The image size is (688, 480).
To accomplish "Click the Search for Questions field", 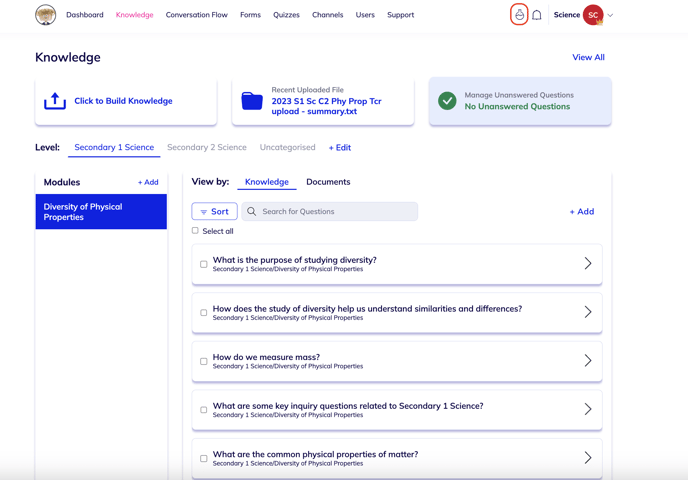I will [x=330, y=211].
